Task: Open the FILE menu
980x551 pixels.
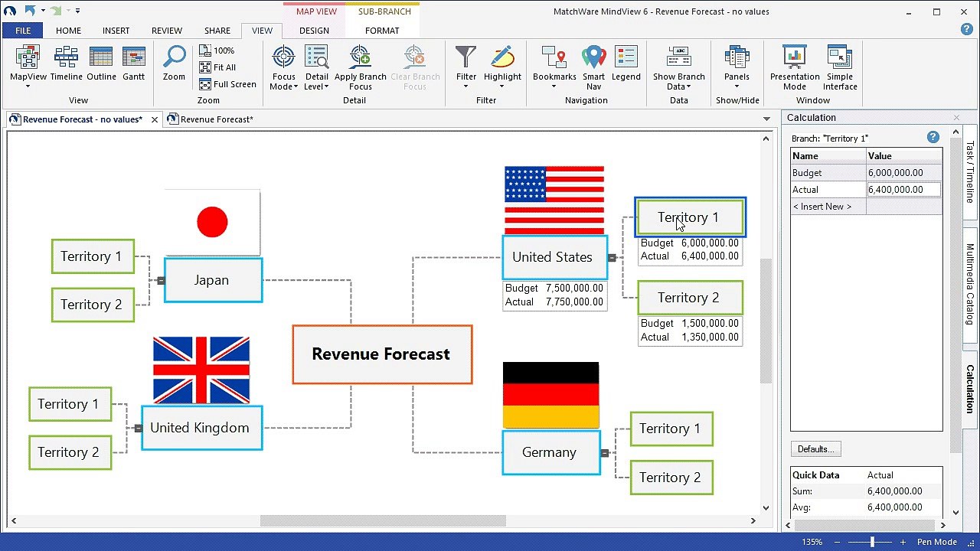Action: pos(23,31)
